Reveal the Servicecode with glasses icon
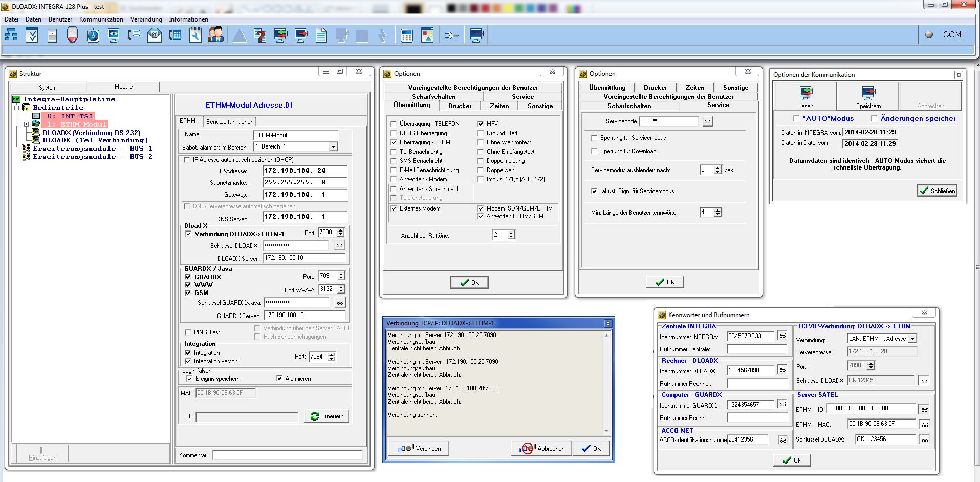 (707, 121)
